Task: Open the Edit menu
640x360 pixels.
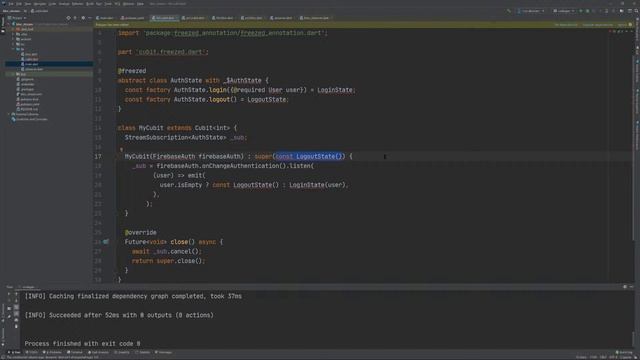Action: tap(19, 4)
